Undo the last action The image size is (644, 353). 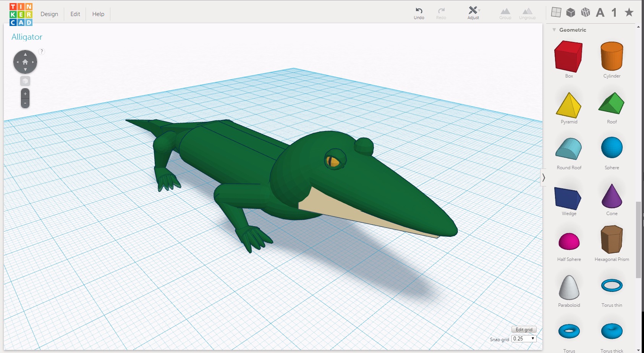point(419,13)
